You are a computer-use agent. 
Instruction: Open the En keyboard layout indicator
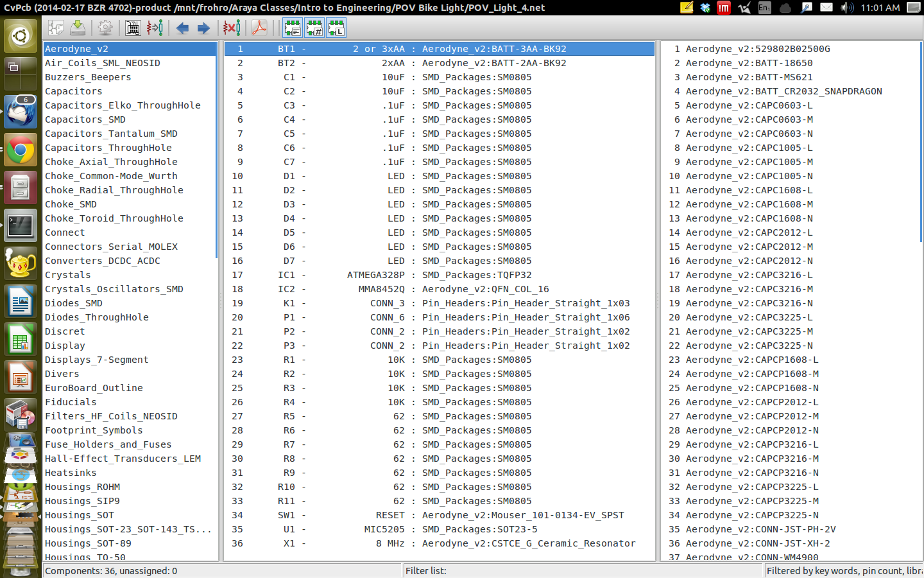(764, 8)
